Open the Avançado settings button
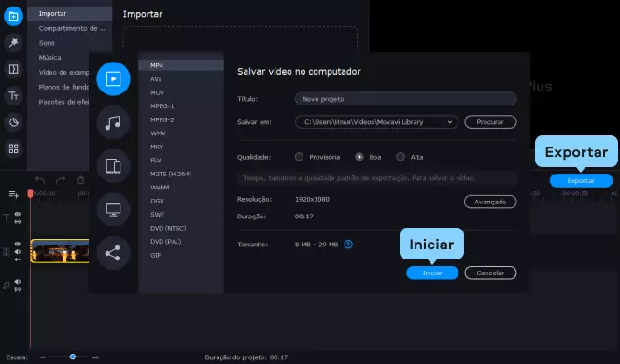The height and width of the screenshot is (364, 620). 490,202
